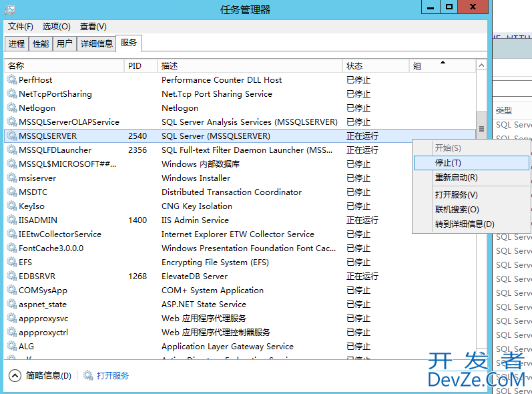Click the gear icon beside MSSQLSERVER
The width and height of the screenshot is (532, 394).
(12, 136)
